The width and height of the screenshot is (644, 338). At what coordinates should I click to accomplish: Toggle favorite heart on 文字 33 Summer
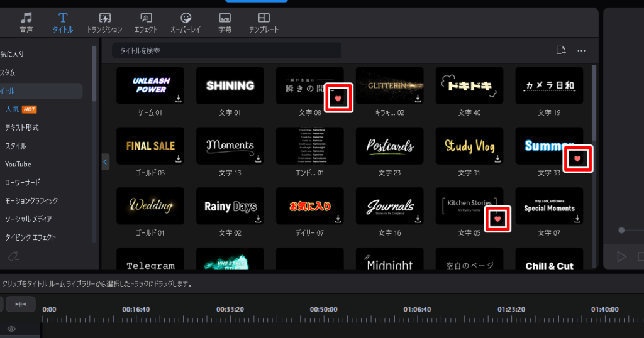coord(577,160)
